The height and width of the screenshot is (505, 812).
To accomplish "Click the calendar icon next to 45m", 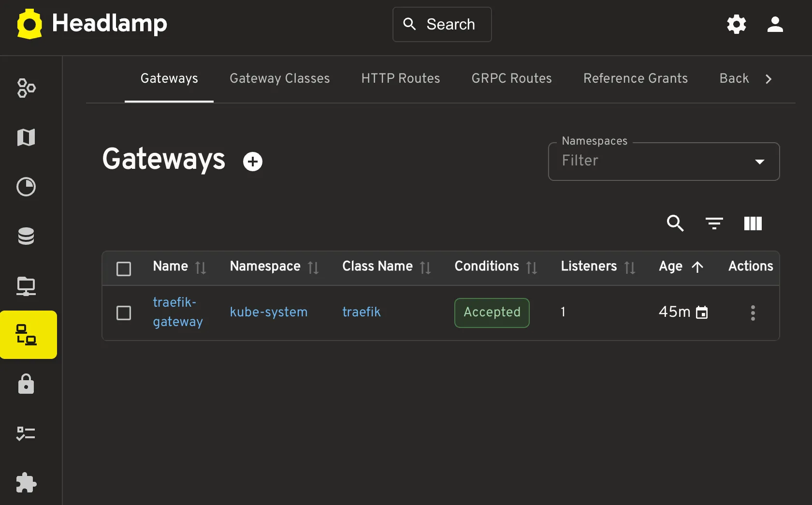I will pos(702,312).
